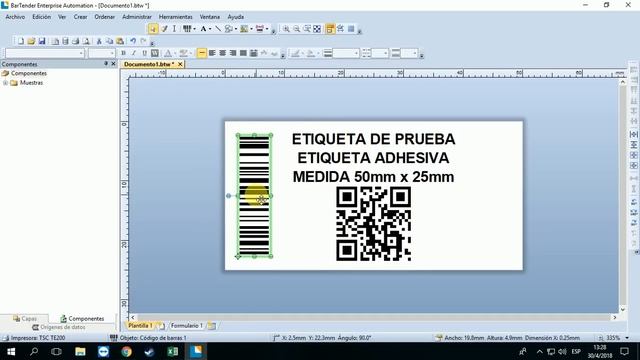The image size is (640, 360).
Task: Click the ETIQUETA DE PRUEBA text
Action: pos(373,139)
